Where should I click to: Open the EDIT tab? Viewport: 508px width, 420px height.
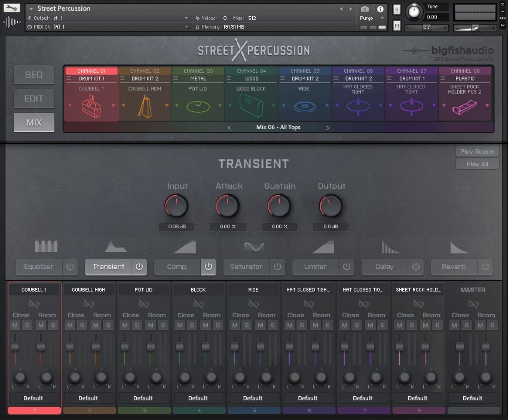(x=34, y=99)
